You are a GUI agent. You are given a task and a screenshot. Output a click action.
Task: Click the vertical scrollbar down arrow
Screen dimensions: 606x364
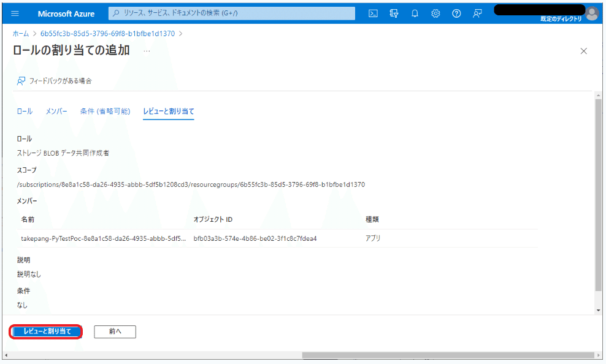click(598, 310)
